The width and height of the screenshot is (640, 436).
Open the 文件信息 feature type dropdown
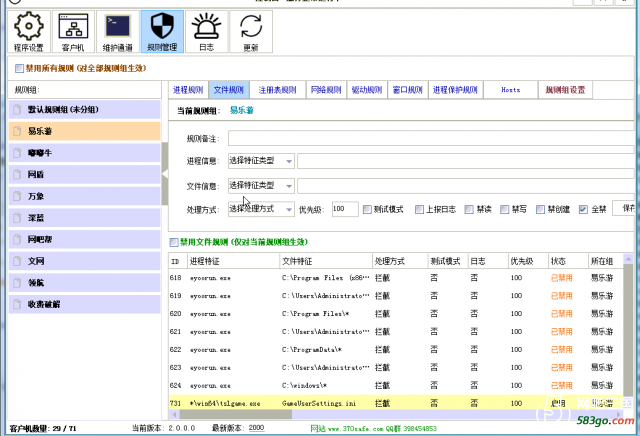261,186
